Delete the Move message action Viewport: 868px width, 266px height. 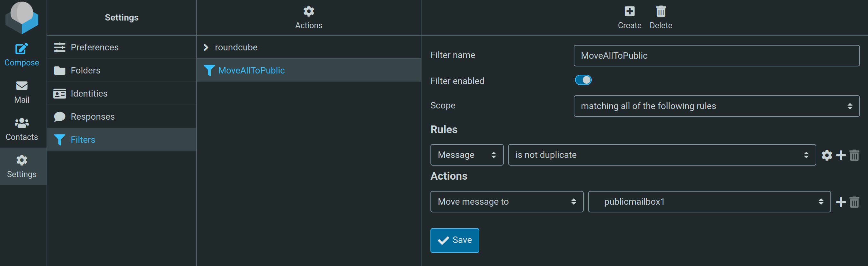(854, 202)
